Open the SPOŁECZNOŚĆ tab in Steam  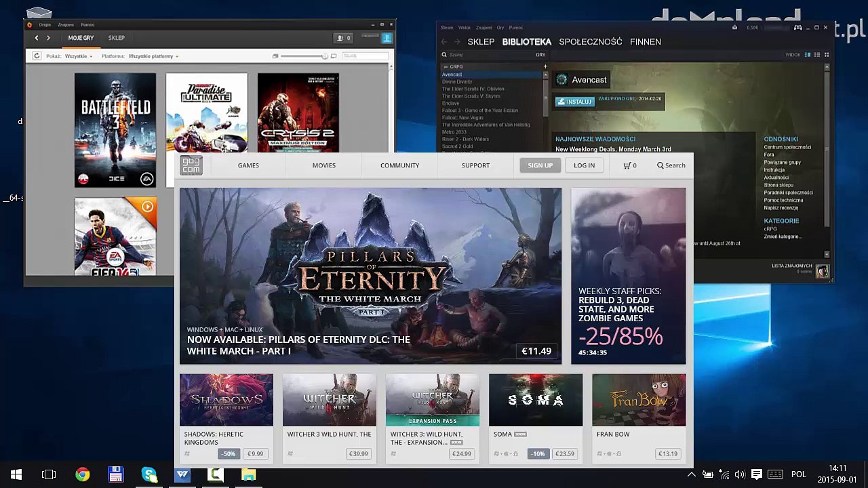(x=591, y=42)
